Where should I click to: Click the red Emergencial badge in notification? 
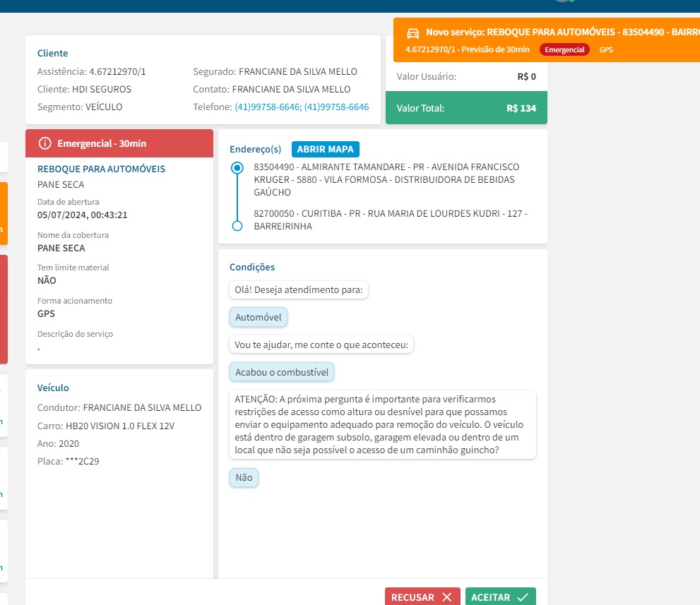tap(564, 49)
